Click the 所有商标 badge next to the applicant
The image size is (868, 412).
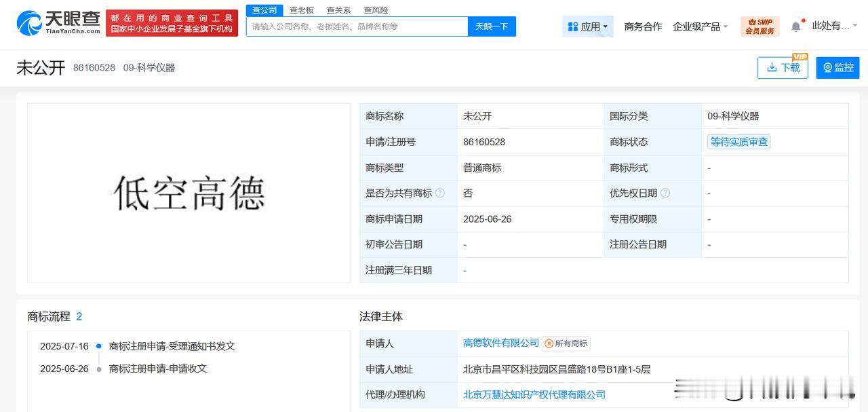(566, 343)
